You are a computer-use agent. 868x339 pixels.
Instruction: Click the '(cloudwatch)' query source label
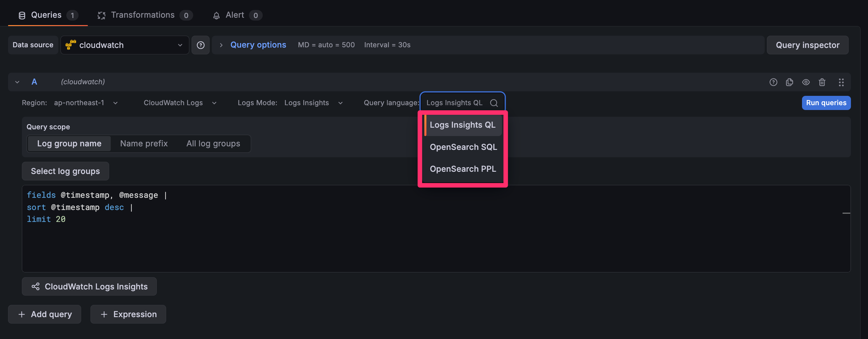point(83,82)
